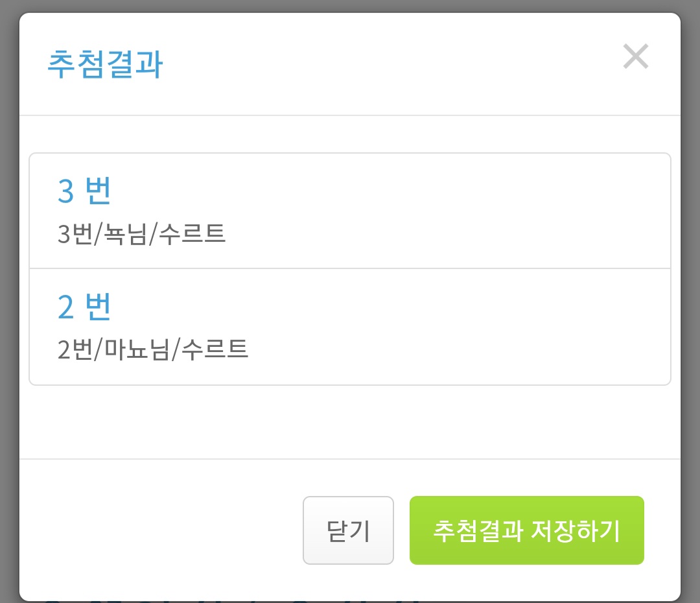Click the 닫기 button
700x603 pixels.
(x=348, y=530)
